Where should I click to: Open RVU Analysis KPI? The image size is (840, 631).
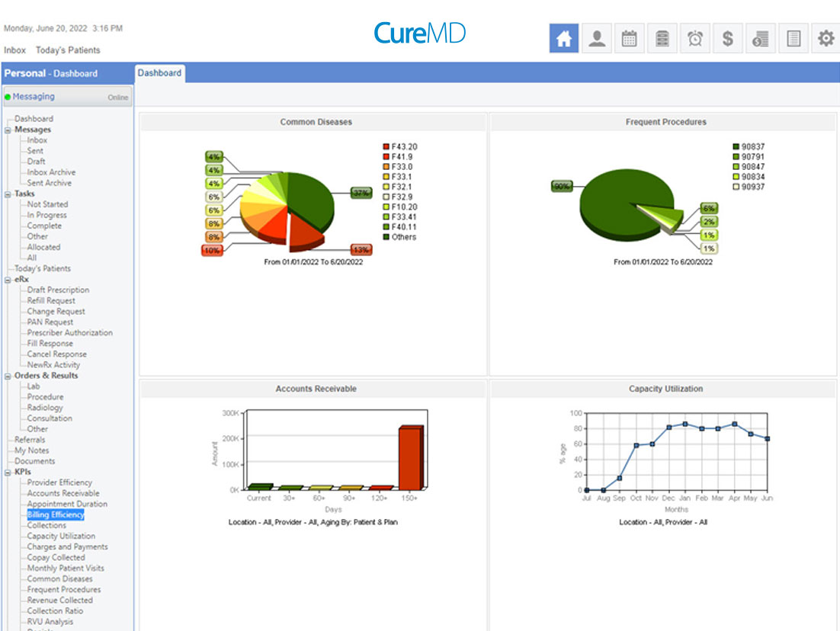click(x=50, y=622)
